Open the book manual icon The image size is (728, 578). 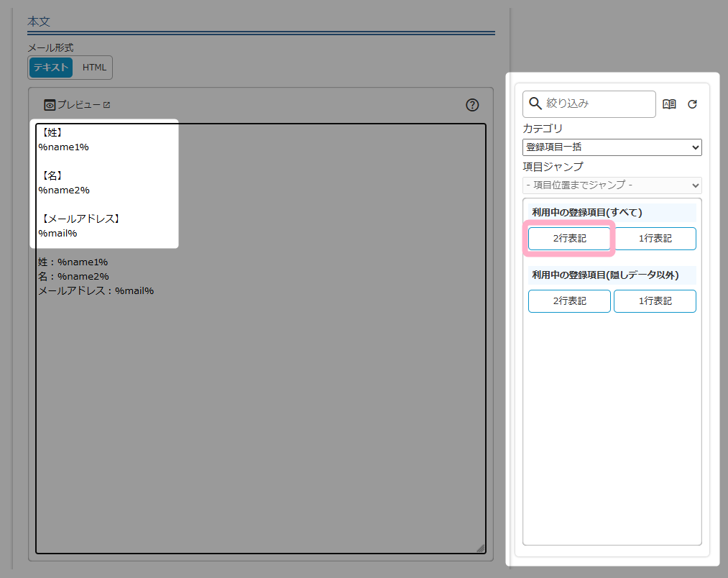click(669, 104)
